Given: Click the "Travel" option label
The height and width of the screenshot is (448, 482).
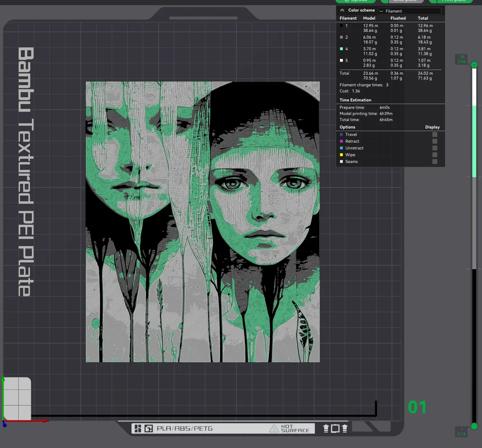Looking at the screenshot, I should (x=351, y=135).
